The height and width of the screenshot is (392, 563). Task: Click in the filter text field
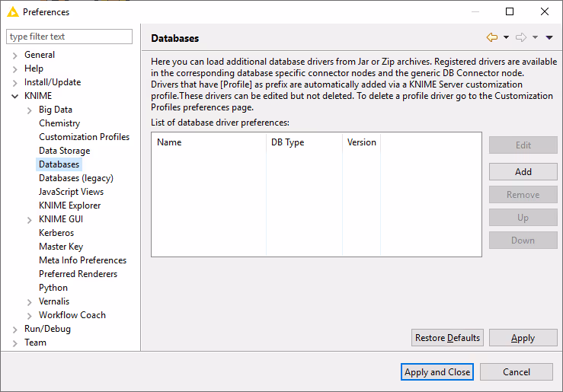(x=69, y=37)
